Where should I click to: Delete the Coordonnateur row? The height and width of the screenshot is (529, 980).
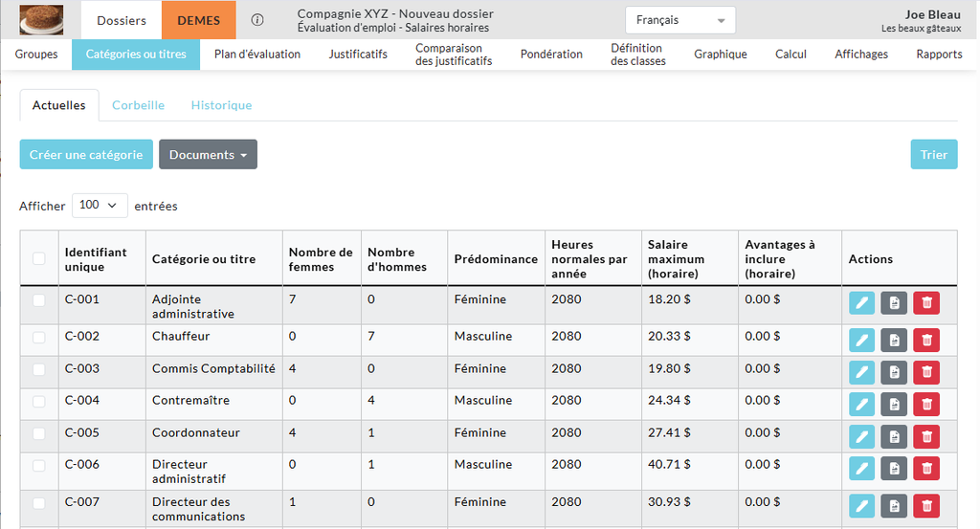[x=926, y=436]
